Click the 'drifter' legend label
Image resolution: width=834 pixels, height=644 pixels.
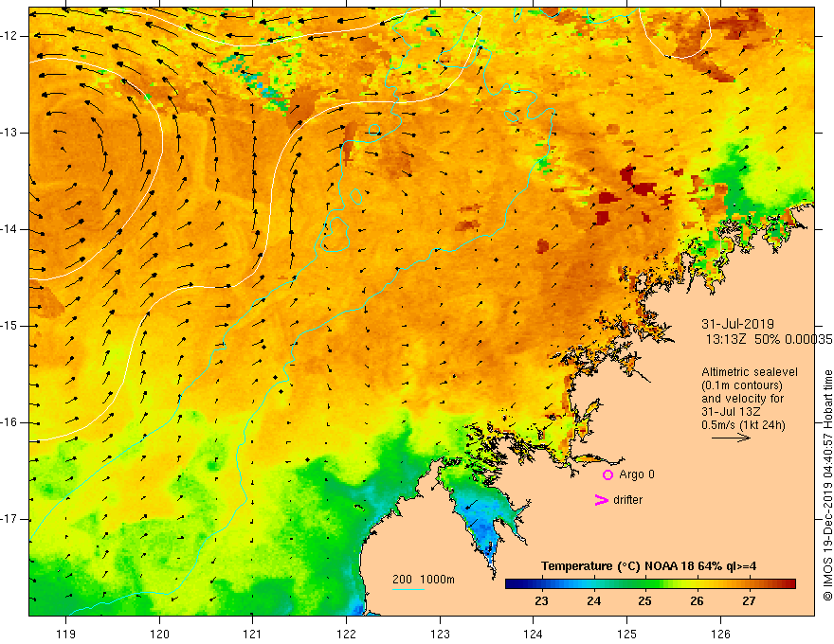[x=627, y=500]
